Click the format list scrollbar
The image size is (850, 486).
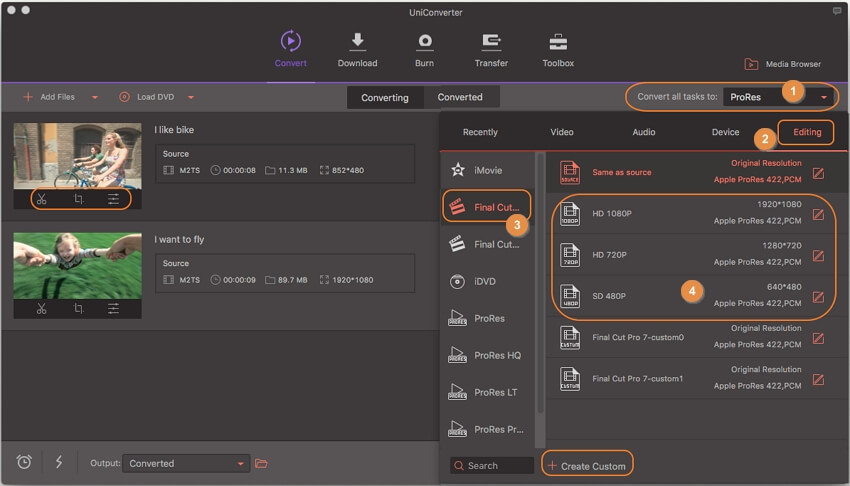click(x=540, y=282)
